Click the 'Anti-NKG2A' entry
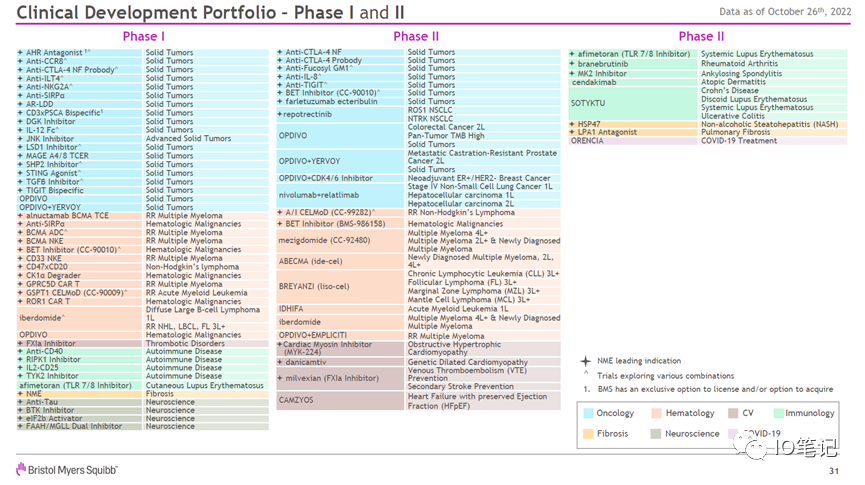Screen dimensions: 865x485 pyautogui.click(x=48, y=87)
